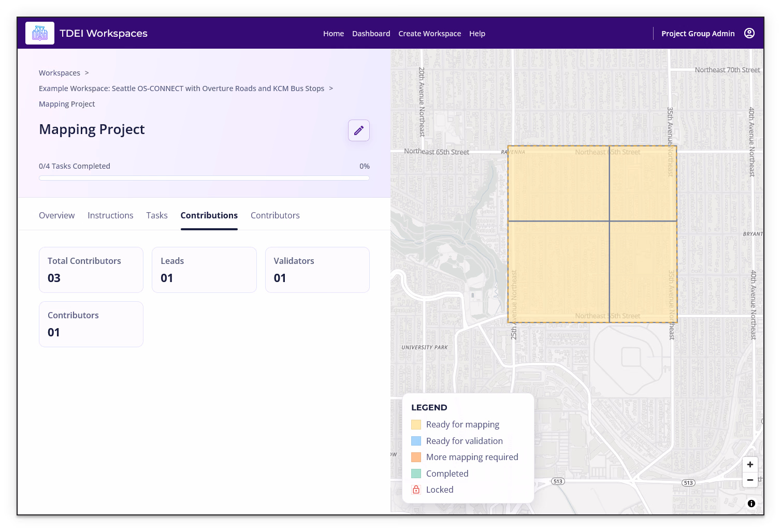Click the 'Completed' legend label
This screenshot has height=532, width=781.
pyautogui.click(x=447, y=474)
